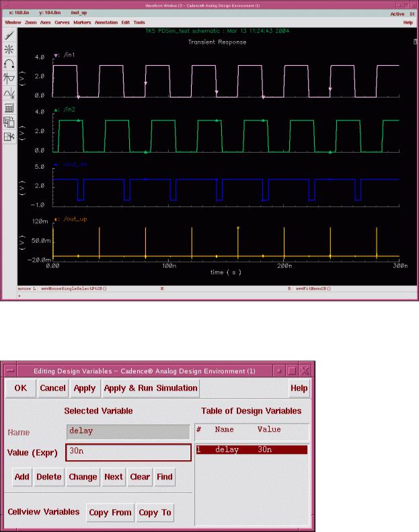Click the Clear button

(x=140, y=477)
